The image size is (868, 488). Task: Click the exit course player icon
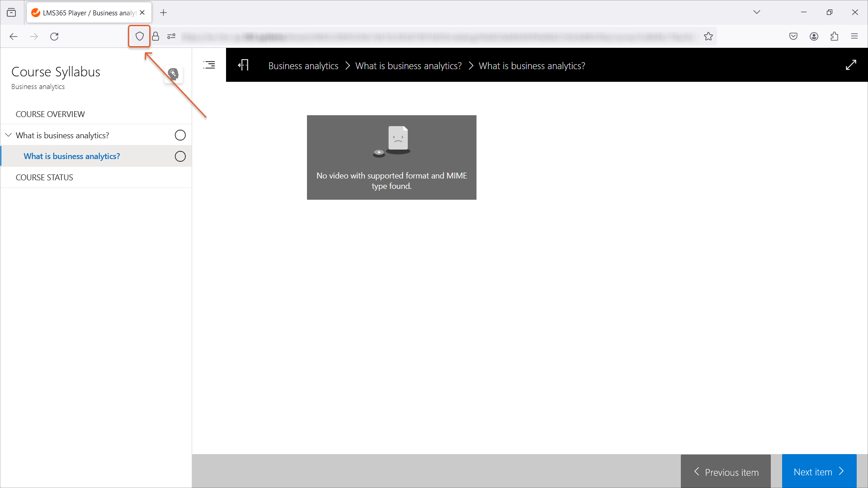pos(244,66)
